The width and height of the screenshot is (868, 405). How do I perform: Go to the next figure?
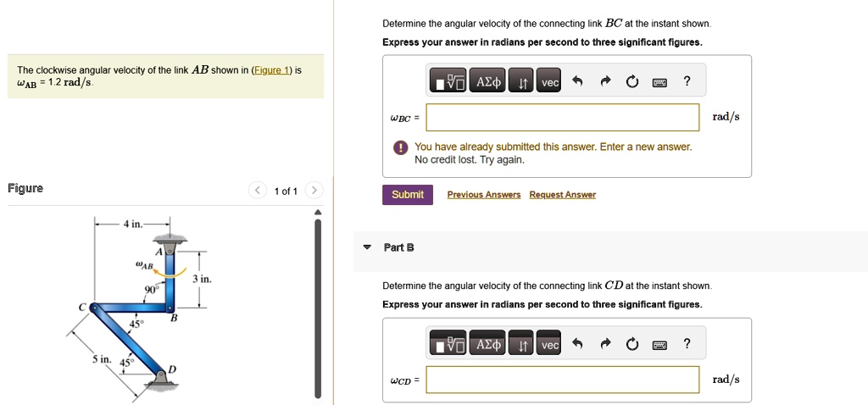point(314,191)
